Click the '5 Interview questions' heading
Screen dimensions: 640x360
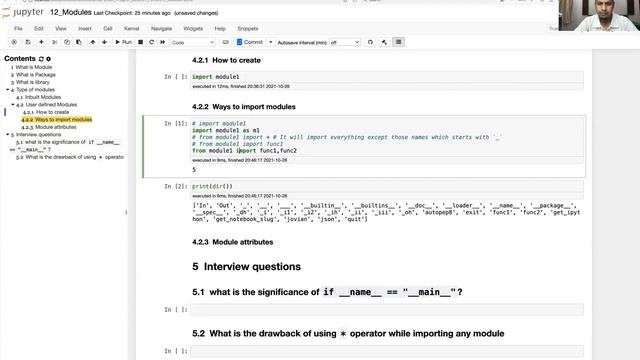[246, 267]
